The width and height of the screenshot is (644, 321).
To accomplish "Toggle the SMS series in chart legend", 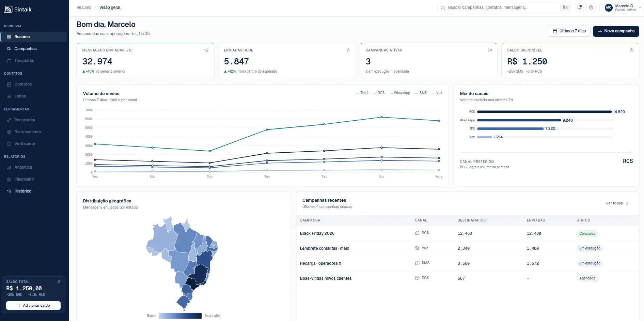I will click(x=421, y=93).
